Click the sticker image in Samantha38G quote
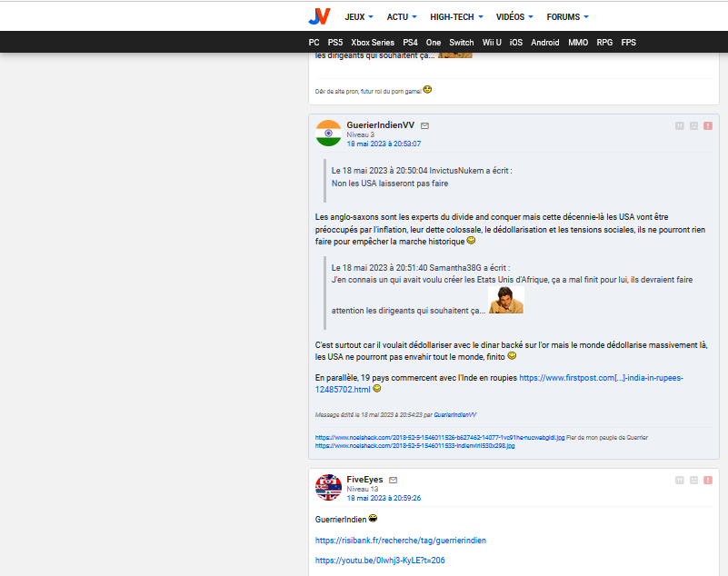728x576 pixels. tap(506, 300)
